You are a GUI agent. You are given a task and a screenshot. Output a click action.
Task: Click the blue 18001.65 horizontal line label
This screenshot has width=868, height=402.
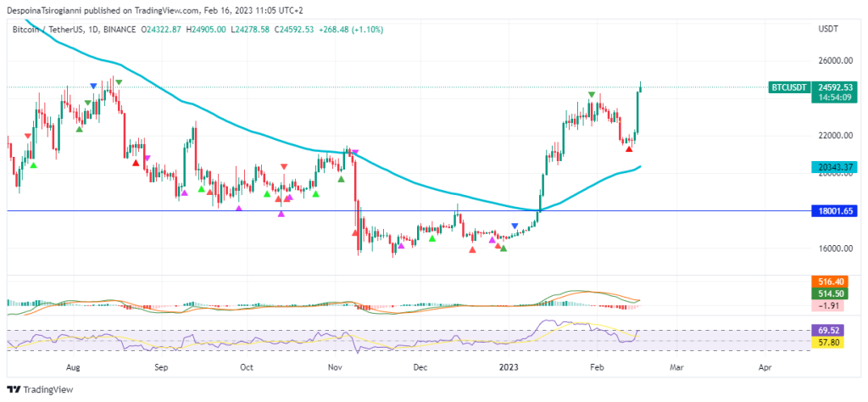835,210
